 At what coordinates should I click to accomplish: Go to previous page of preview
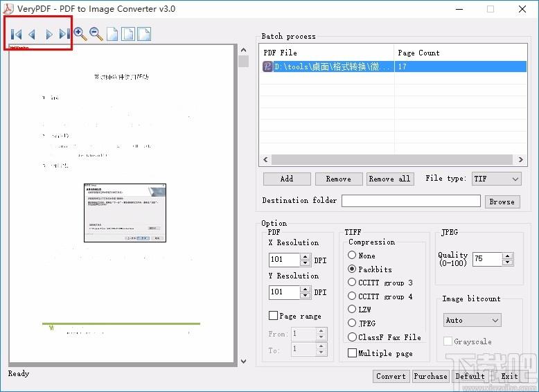pyautogui.click(x=32, y=35)
